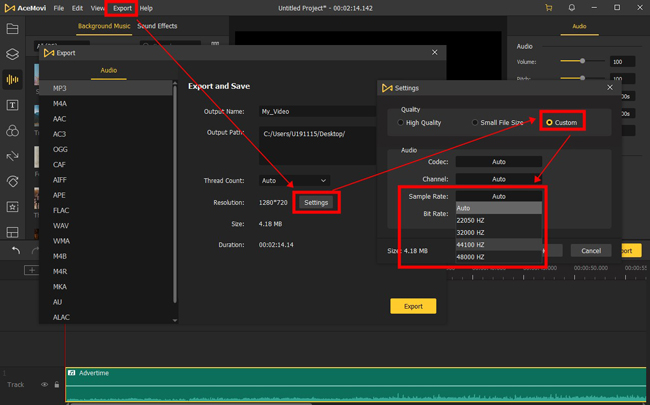This screenshot has width=650, height=405.
Task: Open the Edit menu
Action: 77,8
